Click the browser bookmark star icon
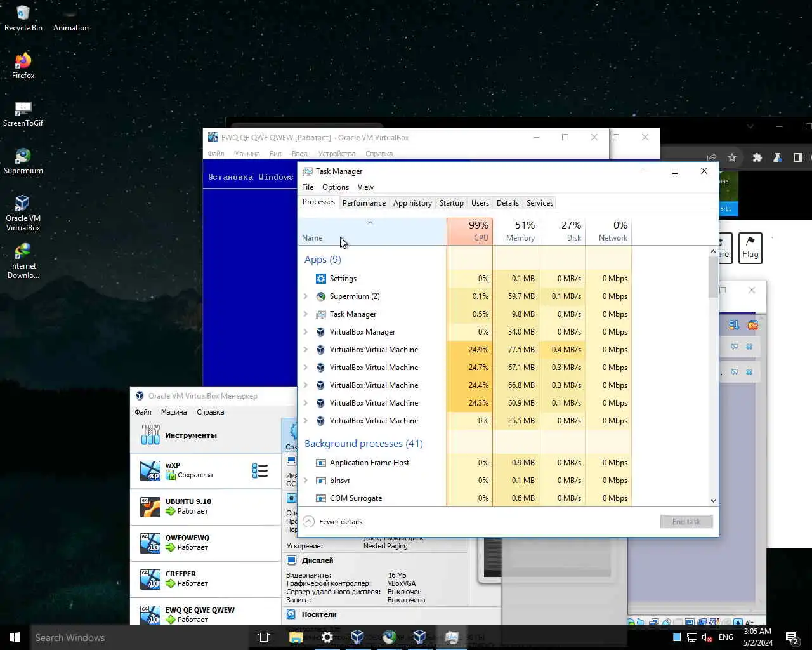 [x=732, y=157]
